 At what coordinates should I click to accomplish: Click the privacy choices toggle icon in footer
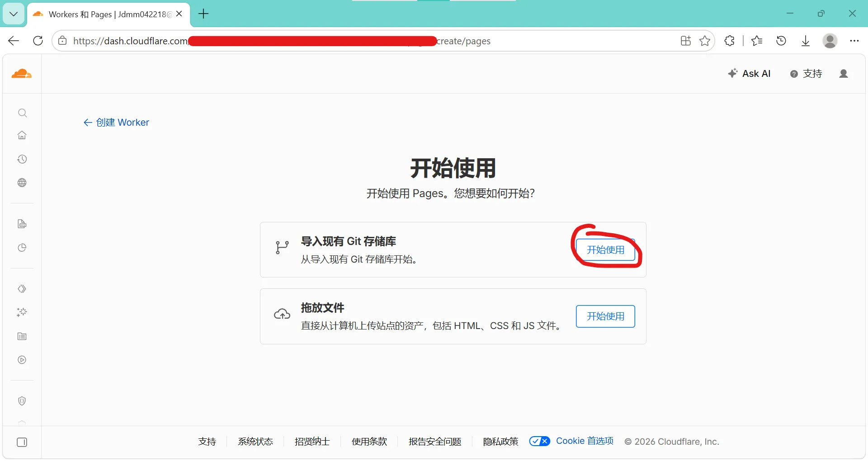[x=540, y=441]
